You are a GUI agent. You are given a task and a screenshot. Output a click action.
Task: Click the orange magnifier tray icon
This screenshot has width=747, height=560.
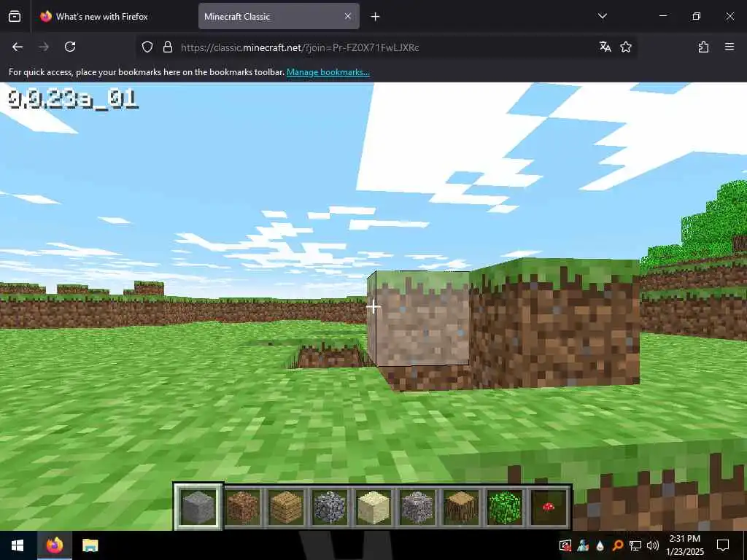(617, 545)
